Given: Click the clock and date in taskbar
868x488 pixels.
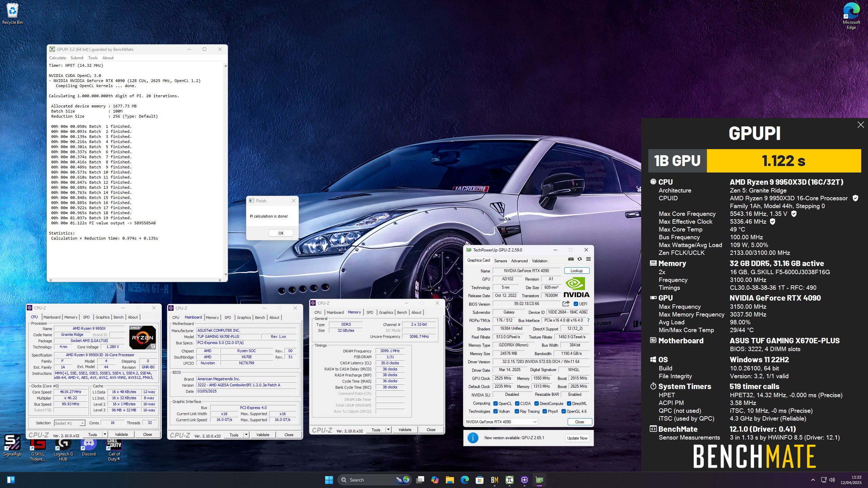Looking at the screenshot, I should (851, 480).
